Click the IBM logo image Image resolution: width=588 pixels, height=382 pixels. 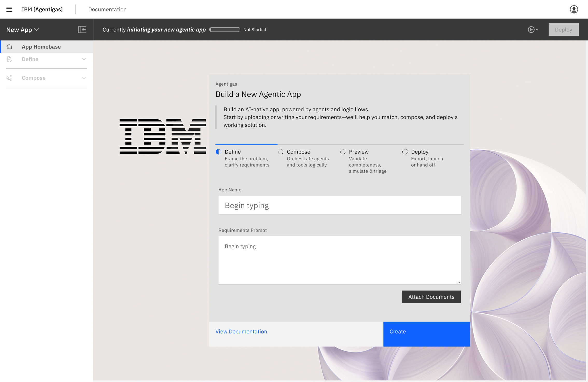163,136
